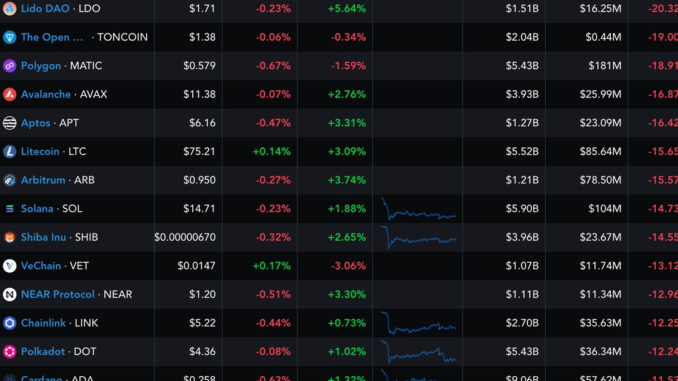The image size is (678, 381).
Task: Click the Avalanche red logo icon
Action: 10,94
